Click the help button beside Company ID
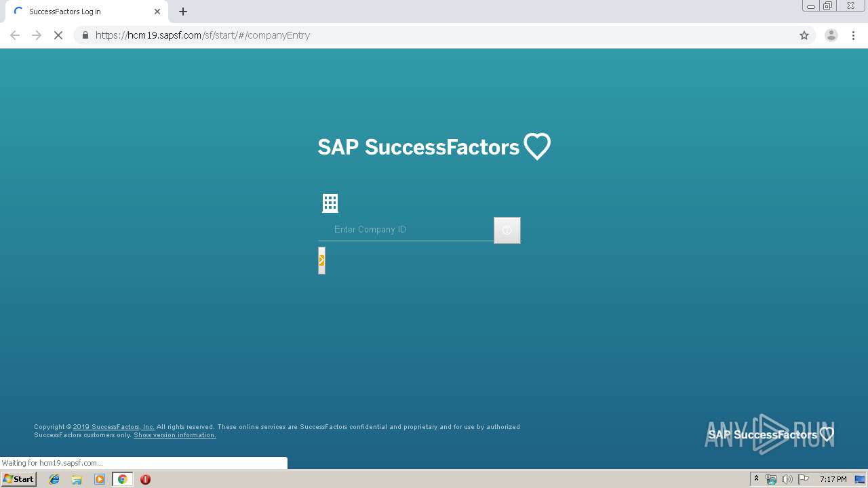Screen dimensions: 868x488 (507, 230)
